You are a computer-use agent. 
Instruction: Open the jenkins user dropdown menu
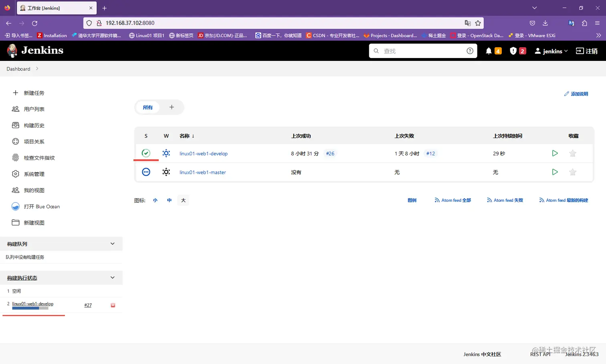(x=551, y=51)
